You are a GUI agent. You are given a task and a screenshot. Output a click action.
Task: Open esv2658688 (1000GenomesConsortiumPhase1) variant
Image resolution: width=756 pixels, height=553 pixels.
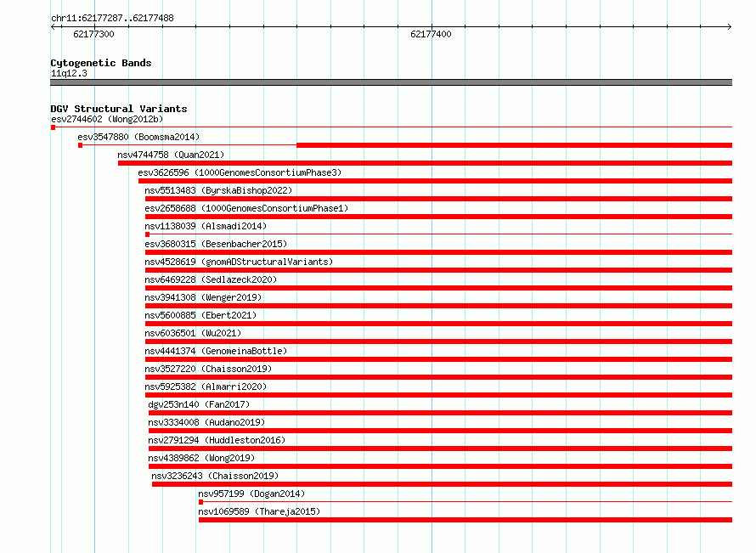pos(246,208)
